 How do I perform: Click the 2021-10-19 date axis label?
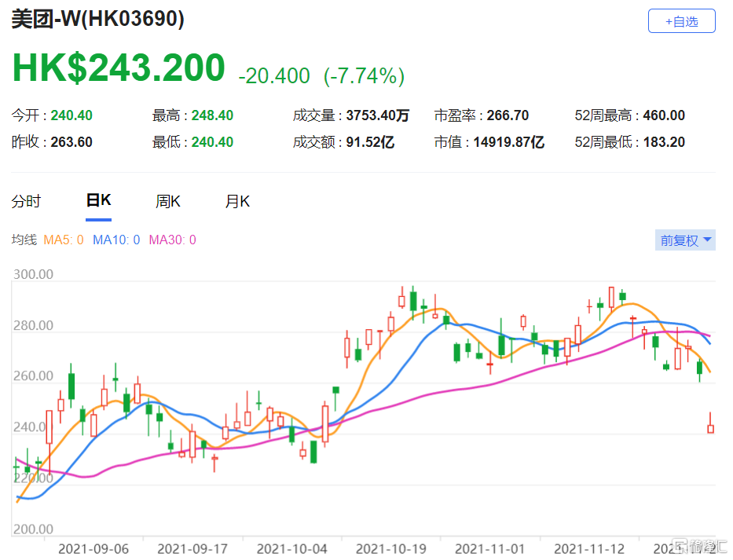(x=390, y=549)
